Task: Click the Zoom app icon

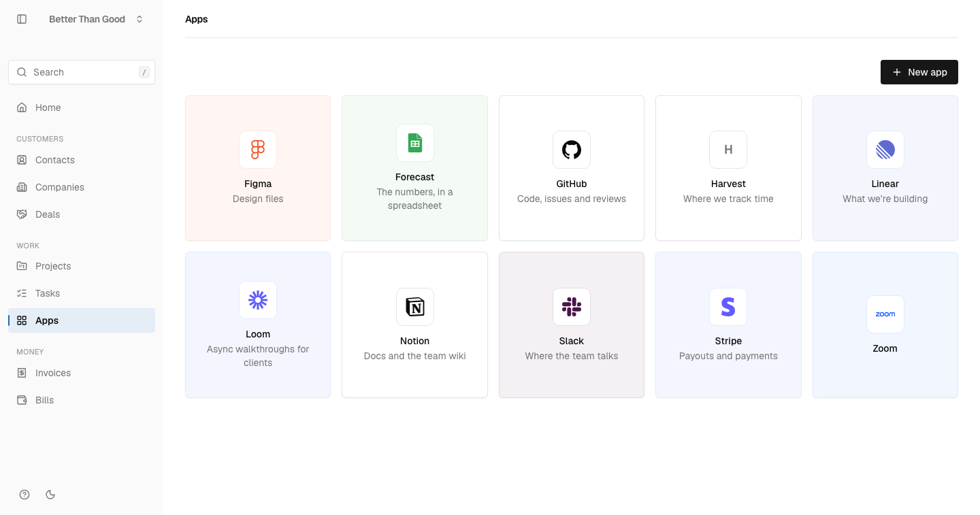Action: pos(885,314)
